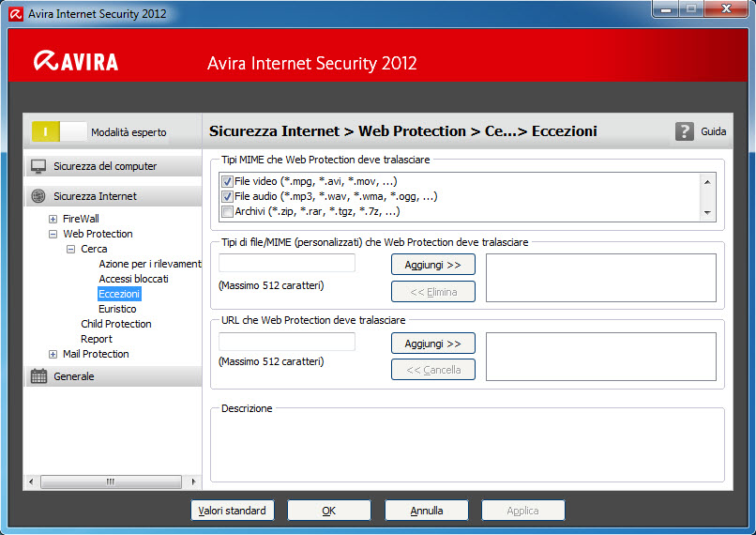Select FireWall tree label
Image resolution: width=756 pixels, height=535 pixels.
pyautogui.click(x=81, y=219)
